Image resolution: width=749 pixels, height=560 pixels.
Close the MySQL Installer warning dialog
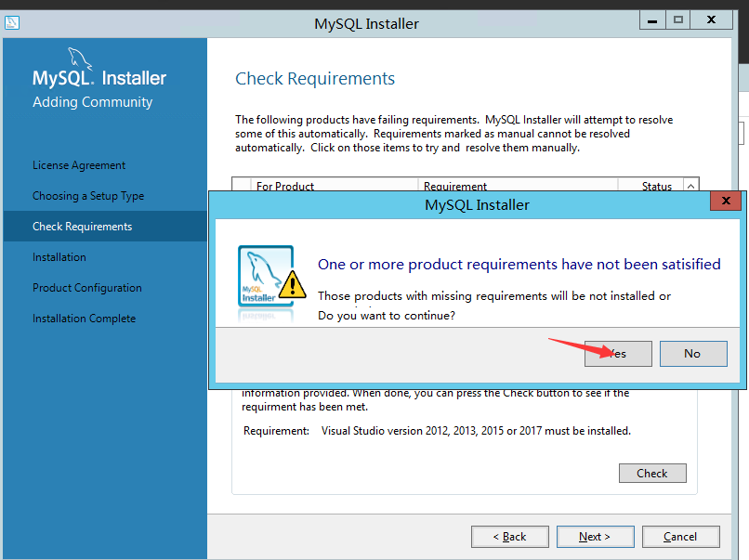(726, 201)
